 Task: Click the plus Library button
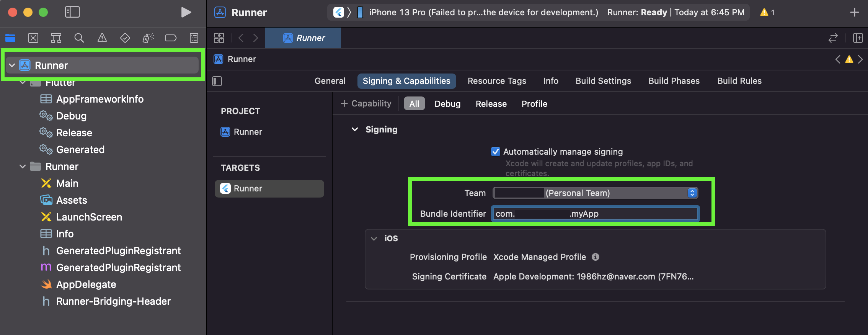tap(855, 12)
